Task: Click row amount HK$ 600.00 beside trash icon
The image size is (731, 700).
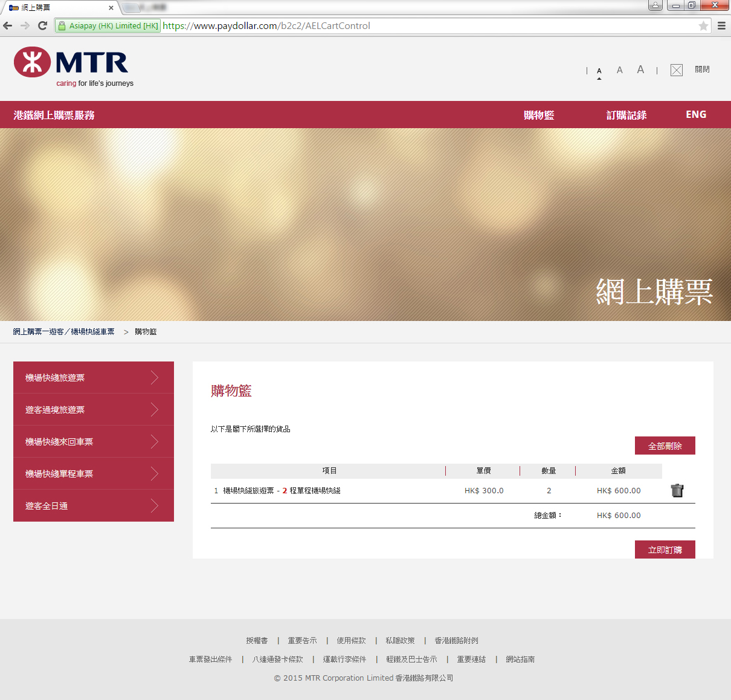Action: pyautogui.click(x=619, y=490)
